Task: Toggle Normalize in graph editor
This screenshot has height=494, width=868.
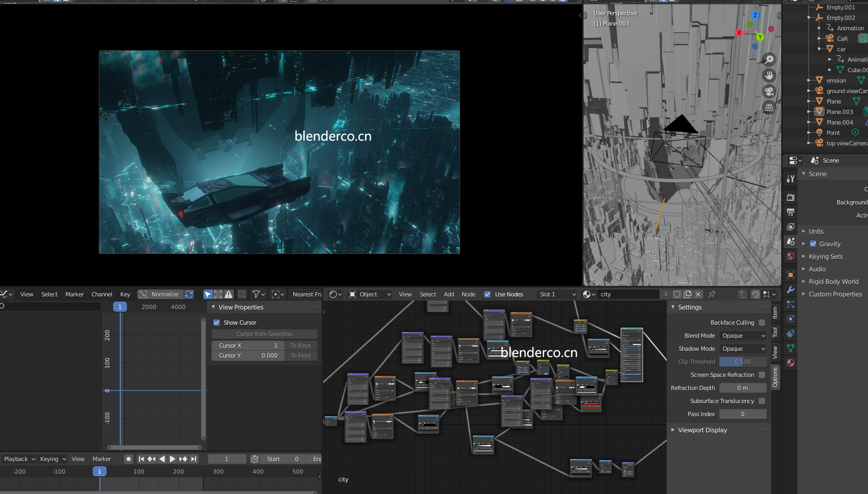Action: click(x=161, y=294)
